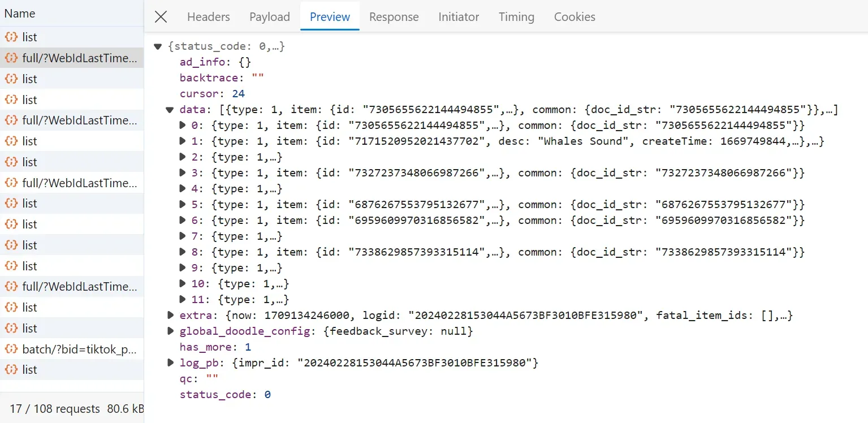This screenshot has height=423, width=868.
Task: Select the Cookies tab
Action: coord(574,16)
